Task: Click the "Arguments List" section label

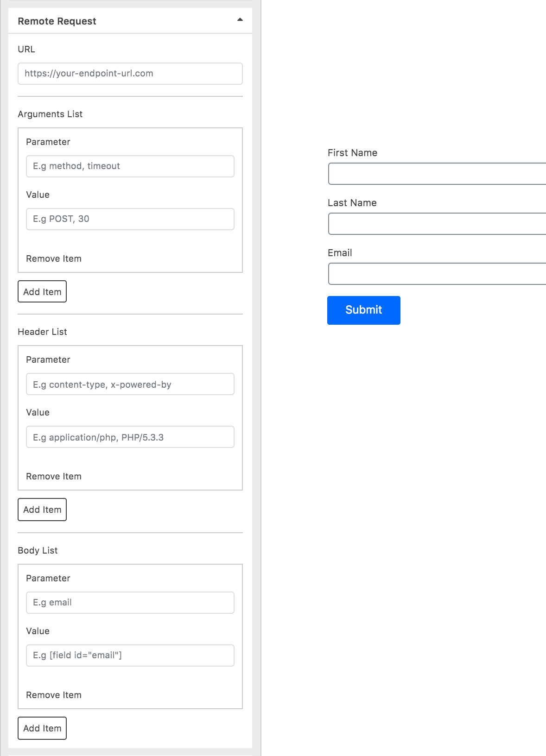Action: click(x=50, y=114)
